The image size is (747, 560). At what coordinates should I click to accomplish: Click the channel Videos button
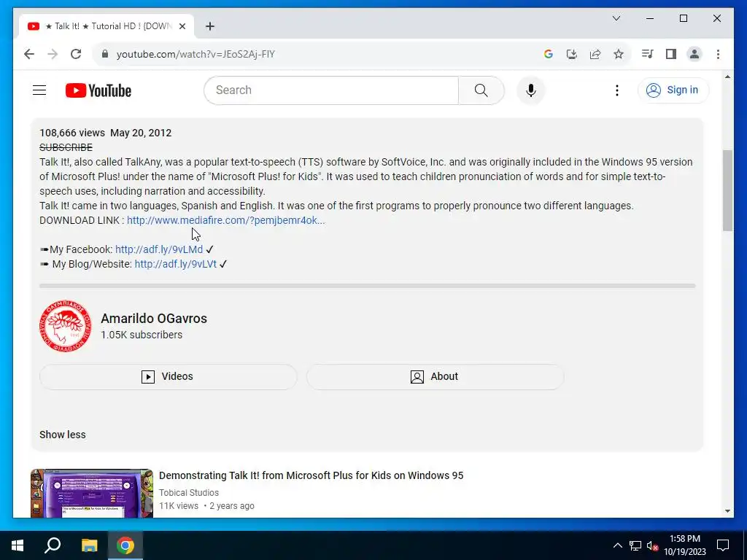(x=168, y=377)
